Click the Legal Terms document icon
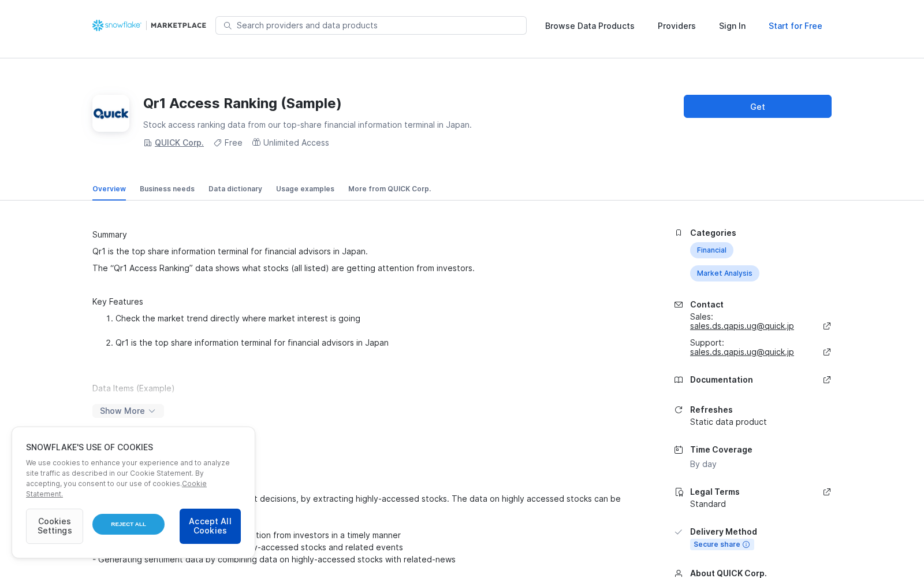This screenshot has width=924, height=578. (679, 492)
